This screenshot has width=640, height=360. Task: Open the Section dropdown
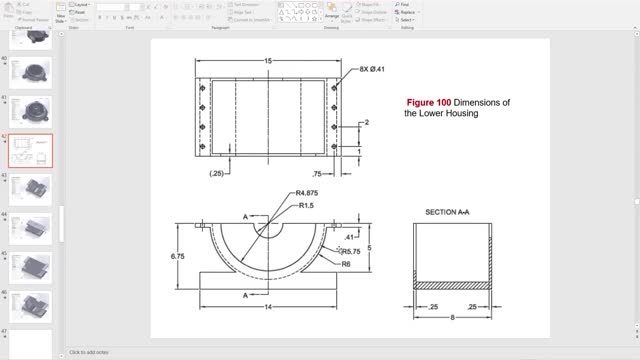point(79,20)
